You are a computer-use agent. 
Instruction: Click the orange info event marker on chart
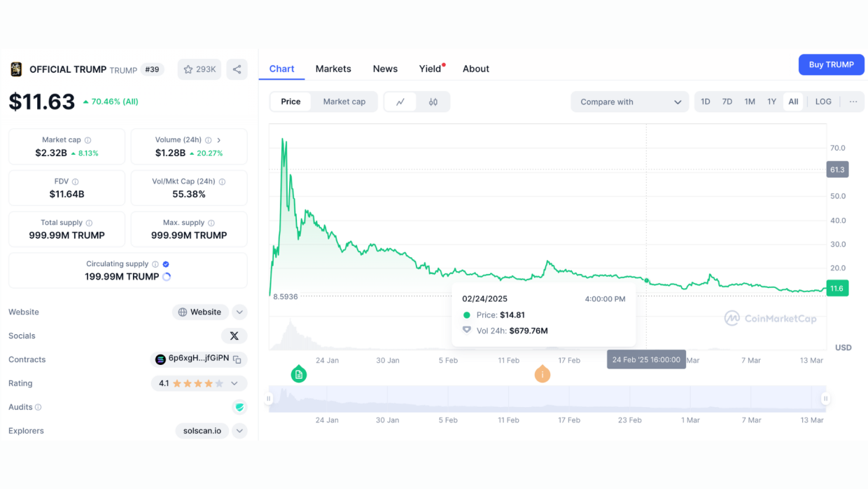pos(542,374)
